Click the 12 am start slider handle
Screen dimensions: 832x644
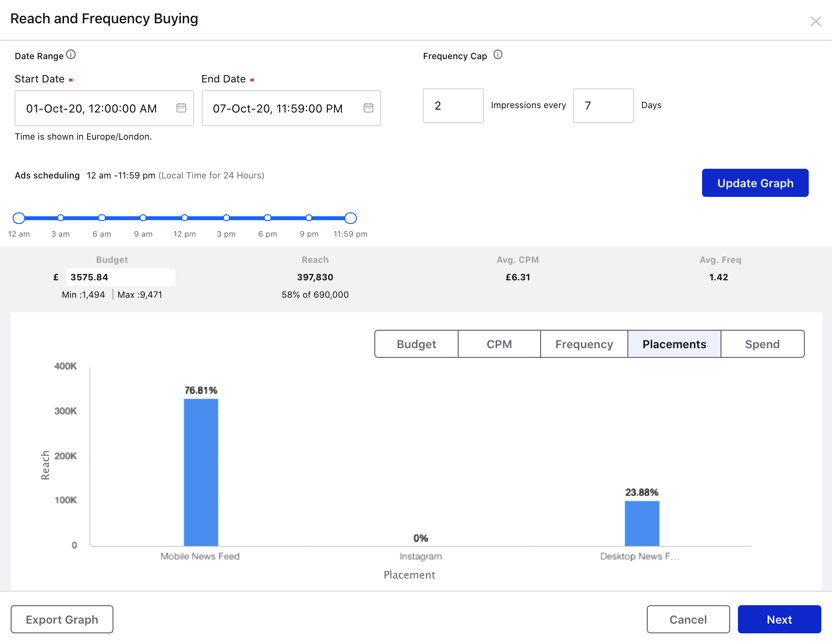pos(19,218)
